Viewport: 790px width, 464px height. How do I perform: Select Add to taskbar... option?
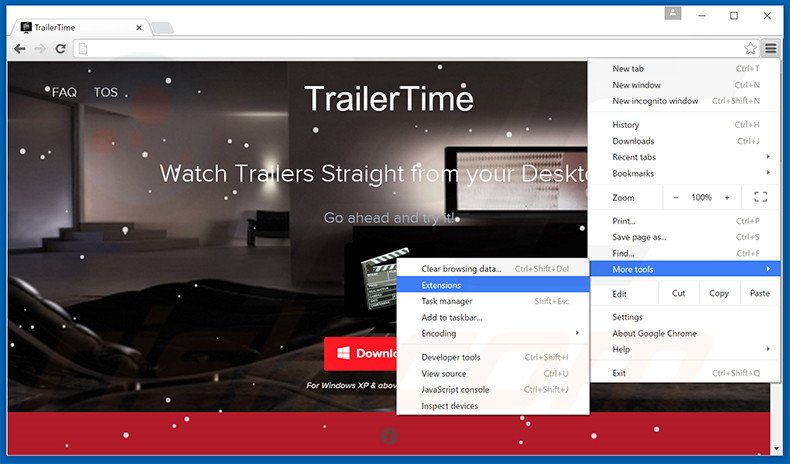tap(493, 317)
